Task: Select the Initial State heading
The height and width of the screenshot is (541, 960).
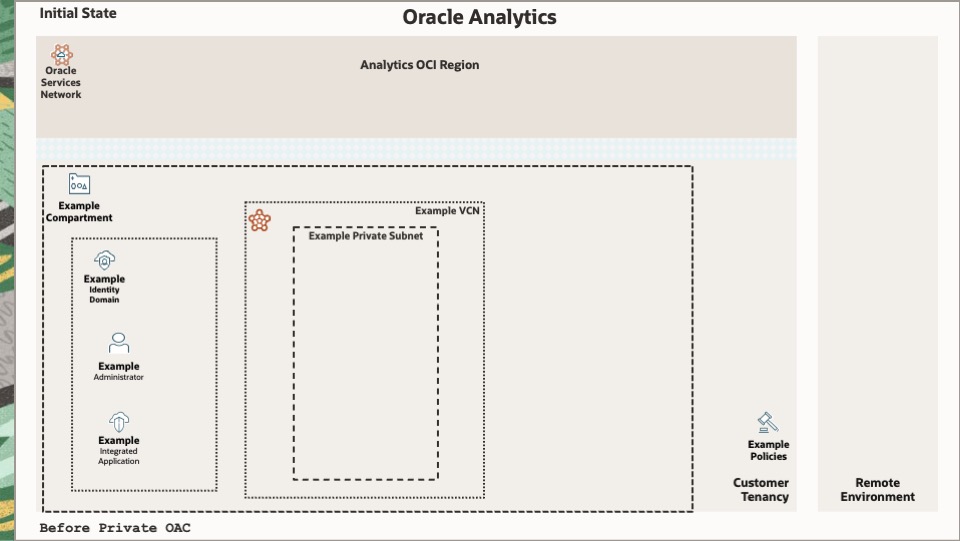Action: tap(78, 14)
